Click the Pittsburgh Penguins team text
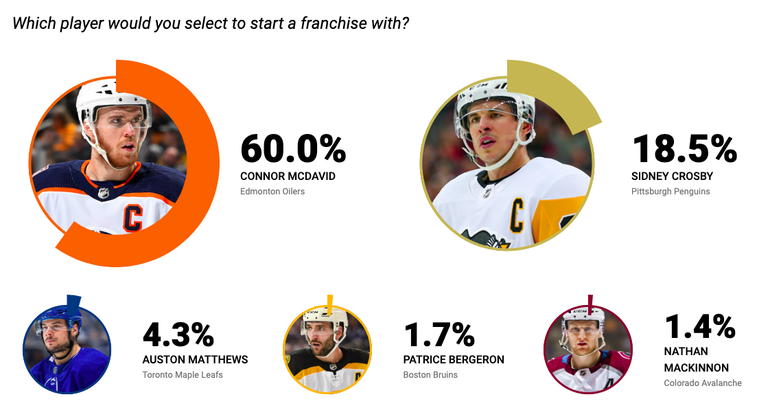This screenshot has height=419, width=770. coord(671,192)
